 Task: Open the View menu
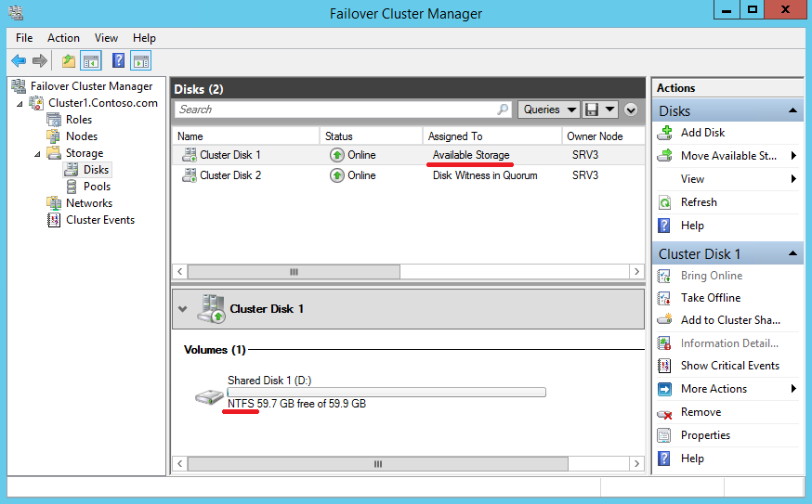coord(106,38)
